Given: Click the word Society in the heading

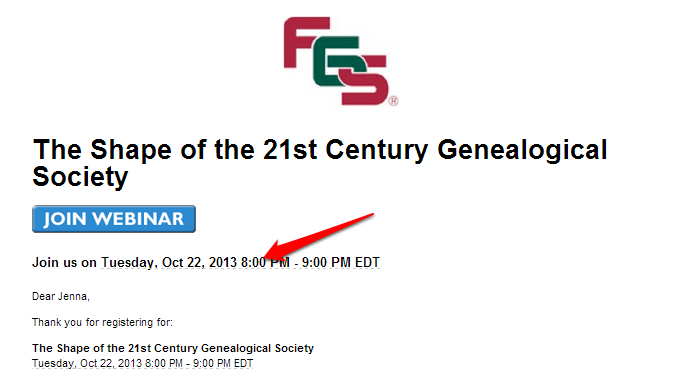Looking at the screenshot, I should tap(81, 177).
